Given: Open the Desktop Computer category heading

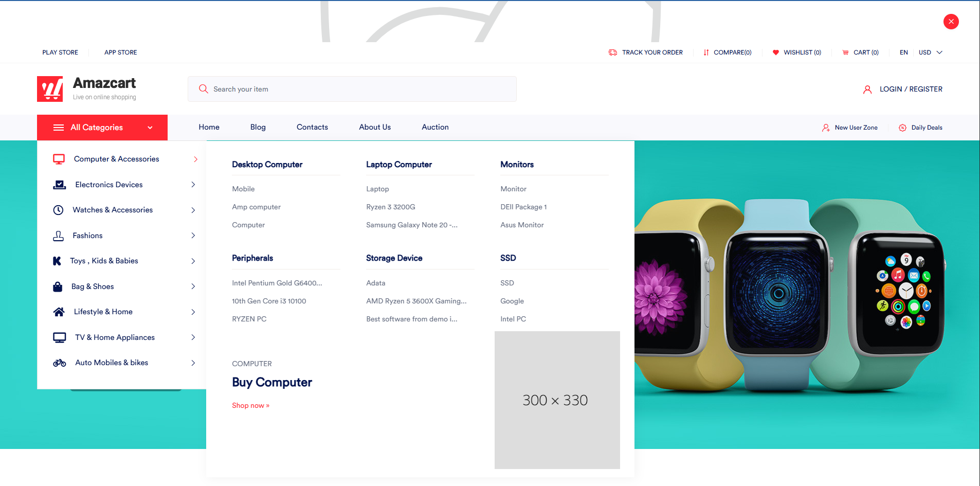Looking at the screenshot, I should [x=267, y=165].
